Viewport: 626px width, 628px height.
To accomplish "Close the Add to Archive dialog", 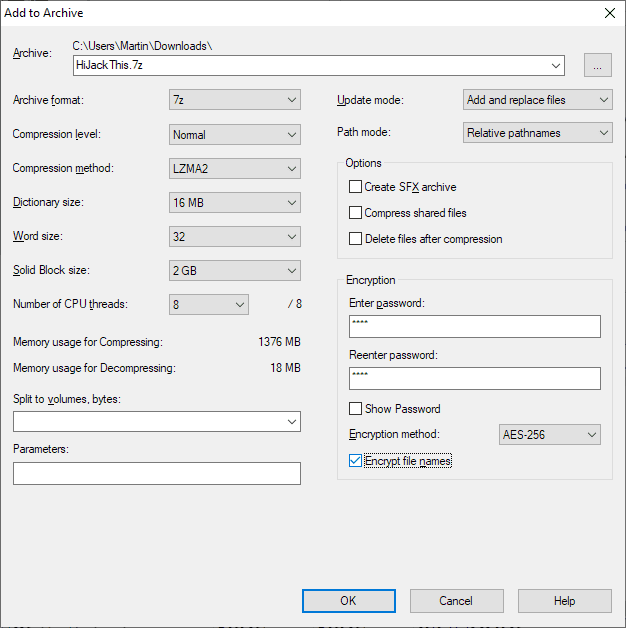I will point(610,13).
